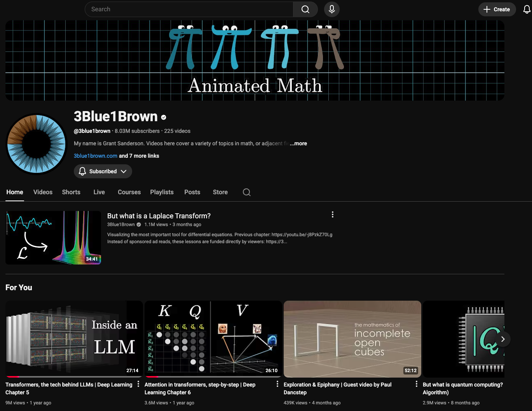
Task: Open options menu for Laplace Transform video
Action: click(332, 214)
